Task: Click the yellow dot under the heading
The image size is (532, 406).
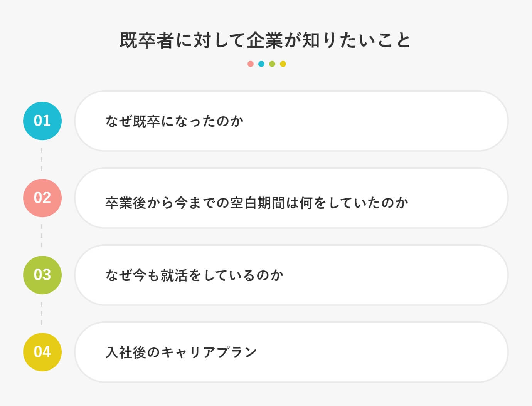Action: [283, 64]
